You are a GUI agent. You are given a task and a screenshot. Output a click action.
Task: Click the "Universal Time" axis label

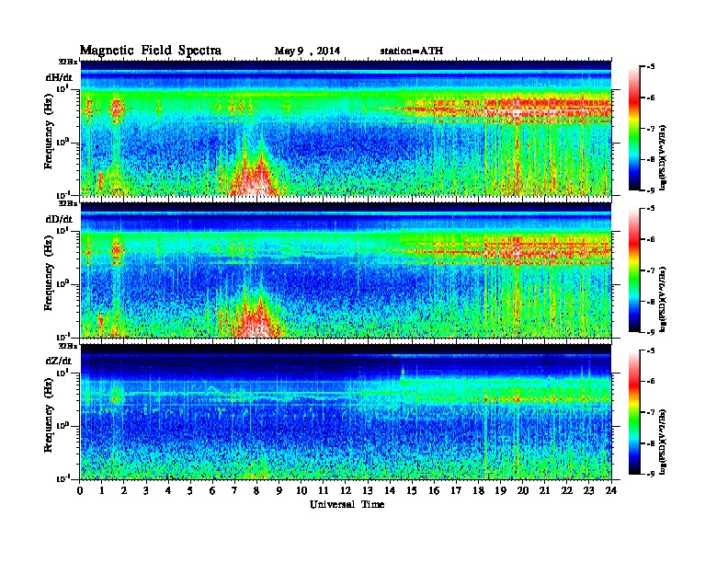pyautogui.click(x=347, y=504)
